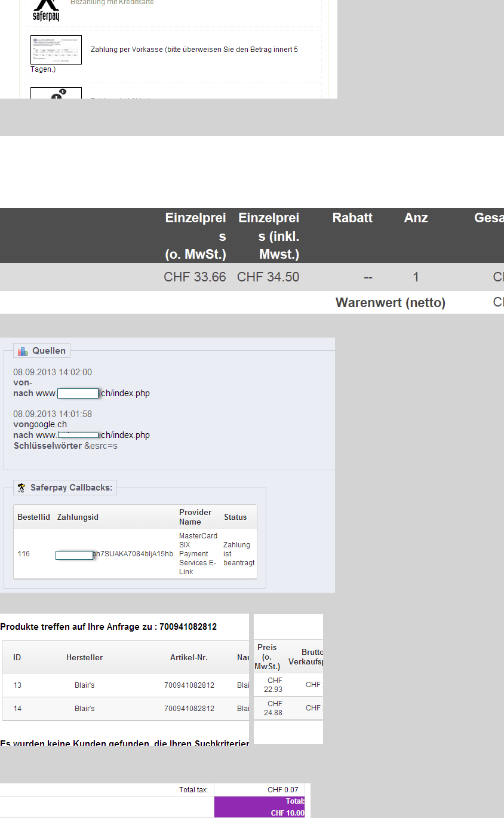Click the Rabatt column header

(x=352, y=218)
